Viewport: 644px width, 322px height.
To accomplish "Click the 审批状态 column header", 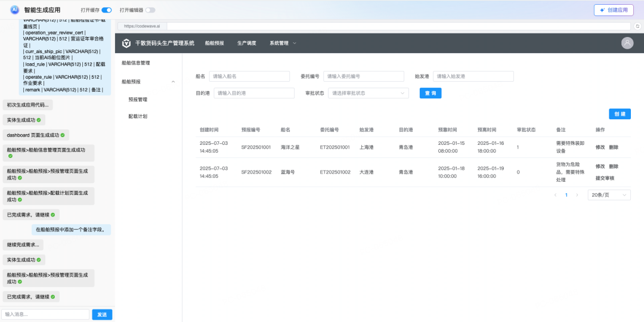I will (x=526, y=130).
